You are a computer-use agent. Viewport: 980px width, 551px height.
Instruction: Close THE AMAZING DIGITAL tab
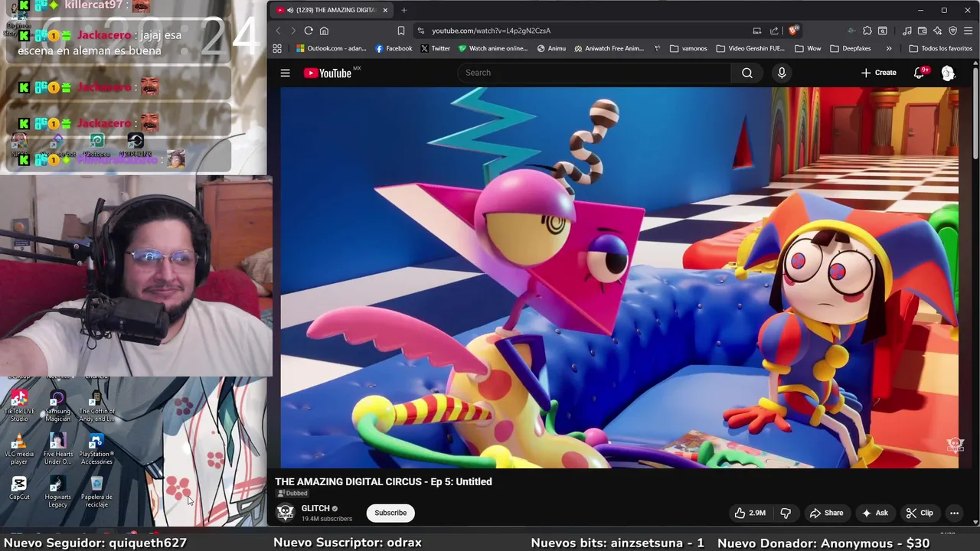tap(385, 10)
